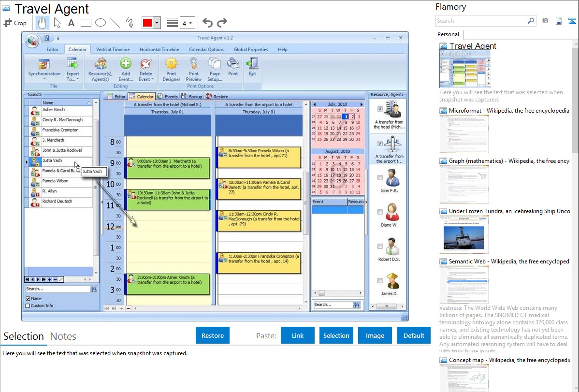Select the Crop tool

pos(15,23)
